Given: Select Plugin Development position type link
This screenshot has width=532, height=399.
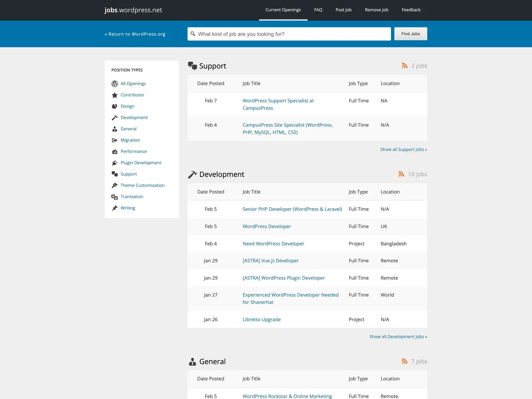Looking at the screenshot, I should coord(141,163).
